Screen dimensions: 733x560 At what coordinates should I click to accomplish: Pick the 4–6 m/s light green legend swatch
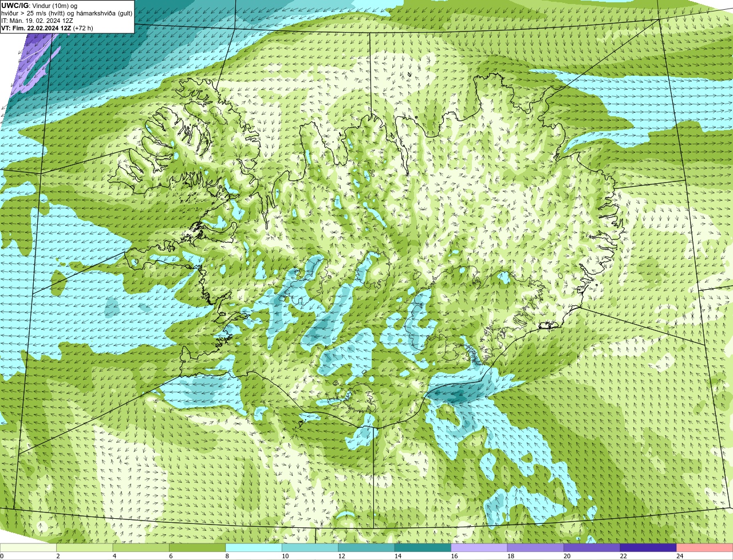(141, 548)
